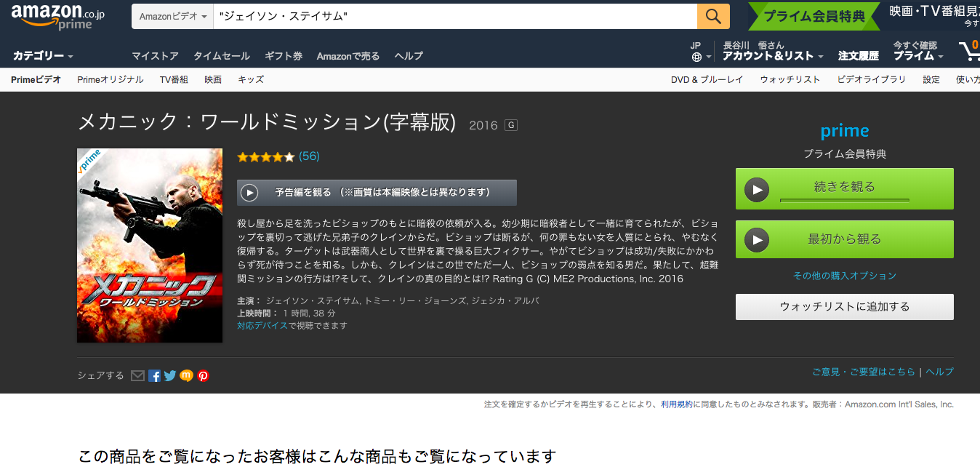Screen dimensions: 980x475
Task: Click the orange search magnifier button
Action: pos(713,16)
